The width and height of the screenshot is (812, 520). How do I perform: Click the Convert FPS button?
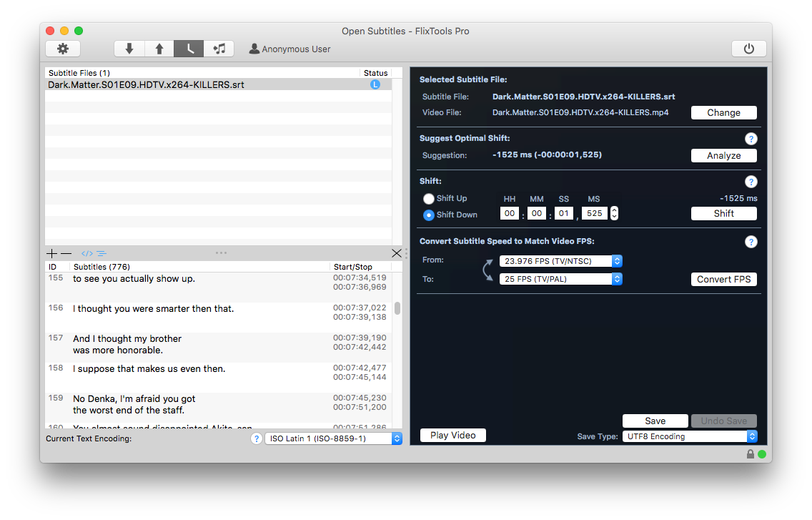pyautogui.click(x=724, y=280)
